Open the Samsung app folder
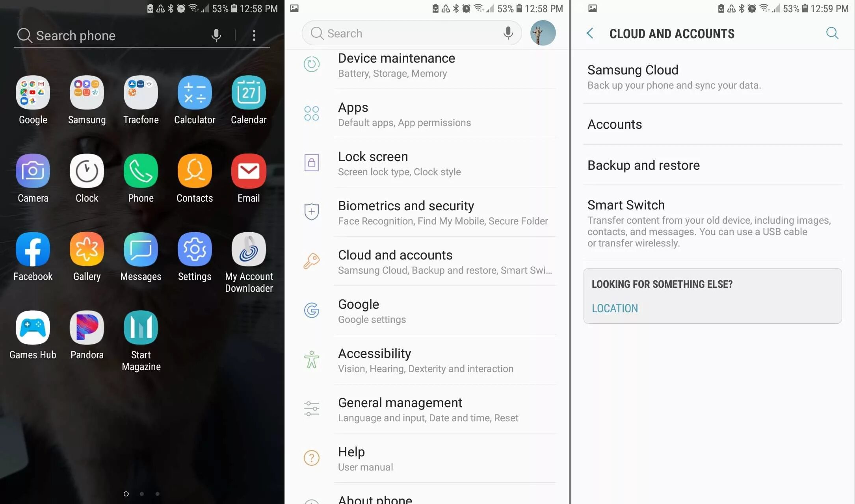This screenshot has height=504, width=855. click(x=86, y=92)
